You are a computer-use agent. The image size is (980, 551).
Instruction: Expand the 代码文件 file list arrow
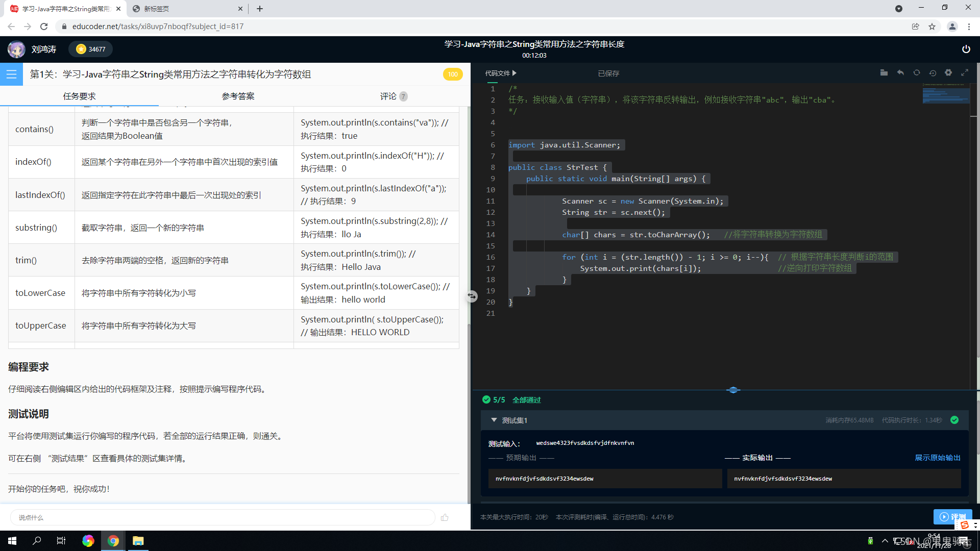pyautogui.click(x=514, y=73)
